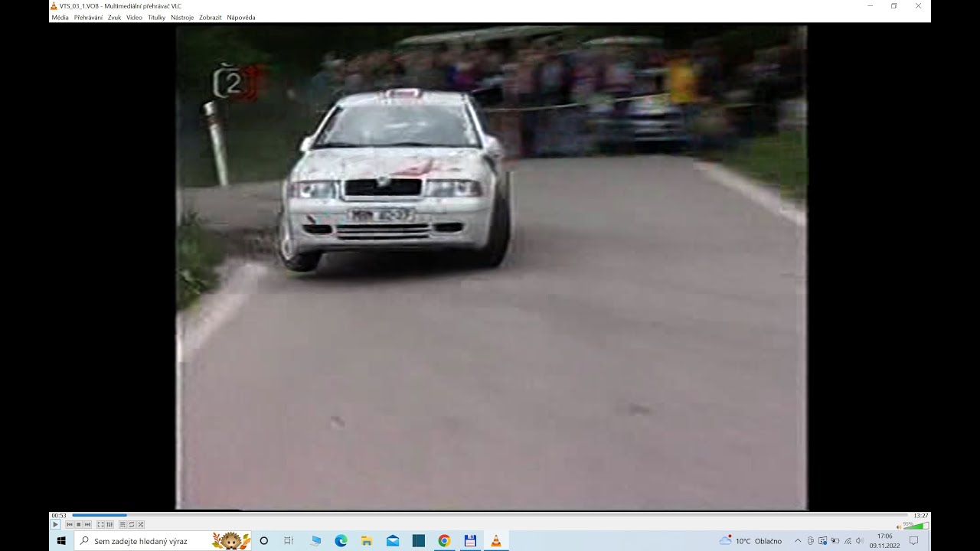Open the Nápověda menu
This screenshot has height=551, width=980.
point(241,18)
